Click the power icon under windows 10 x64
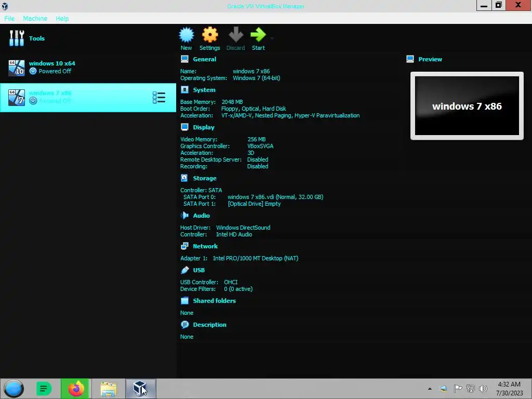Image resolution: width=532 pixels, height=399 pixels. click(33, 71)
